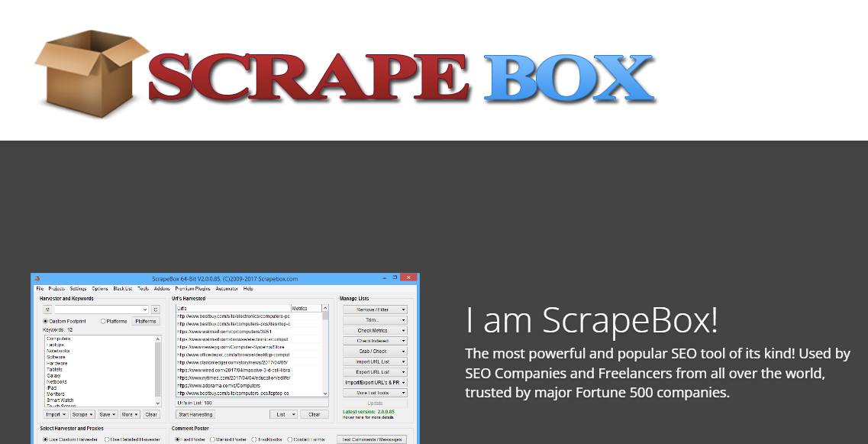Select the Notebooks keyword
The image size is (868, 444).
pyautogui.click(x=58, y=351)
